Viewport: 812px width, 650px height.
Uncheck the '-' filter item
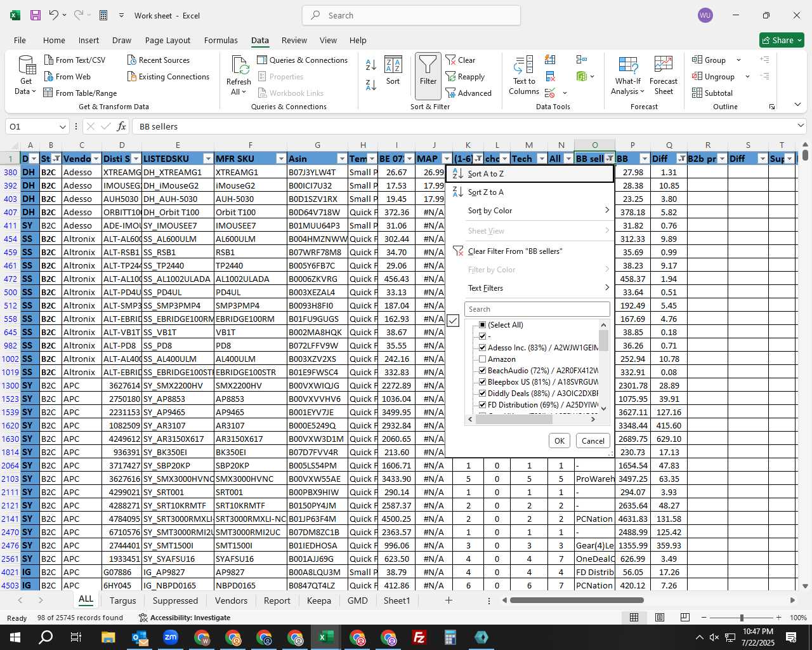coord(482,336)
